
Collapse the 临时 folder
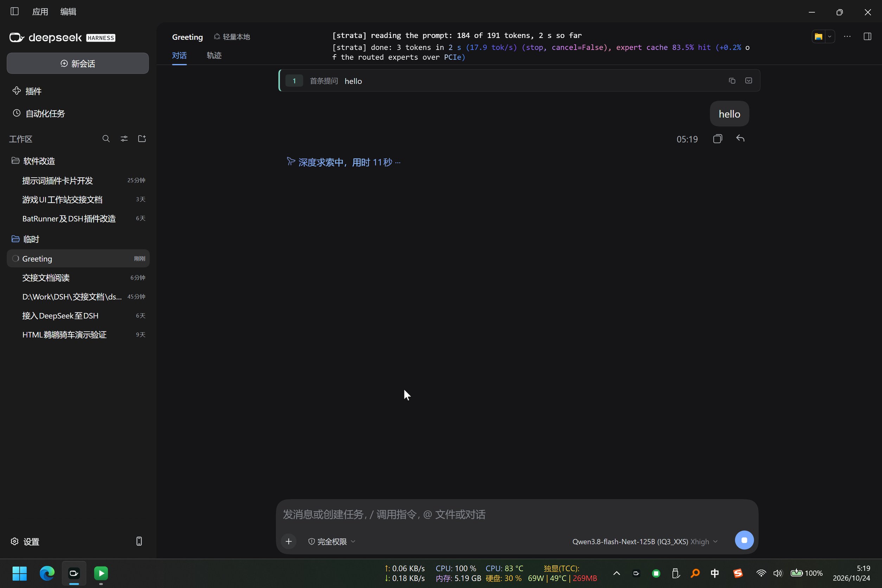click(x=26, y=239)
